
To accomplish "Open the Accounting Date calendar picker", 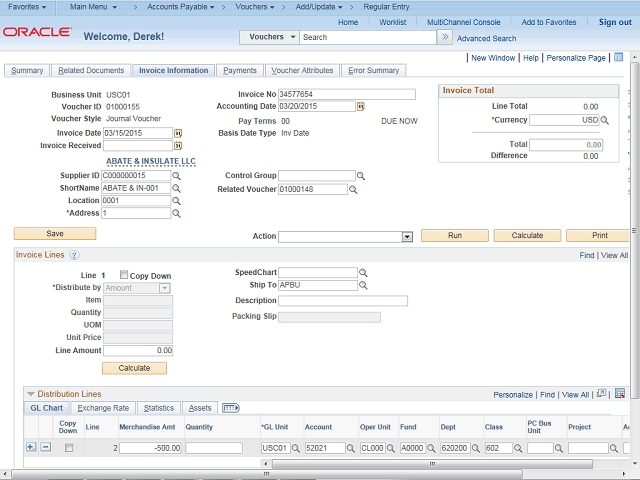I will pyautogui.click(x=360, y=106).
